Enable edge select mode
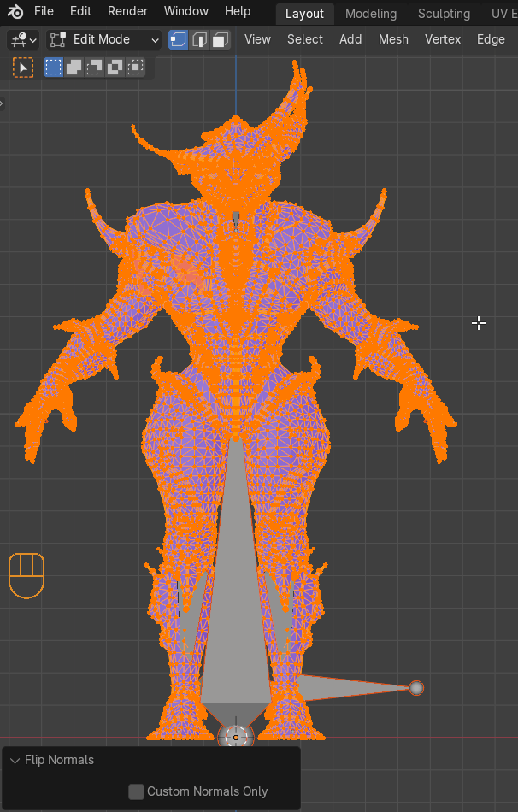This screenshot has width=518, height=812. (x=199, y=40)
